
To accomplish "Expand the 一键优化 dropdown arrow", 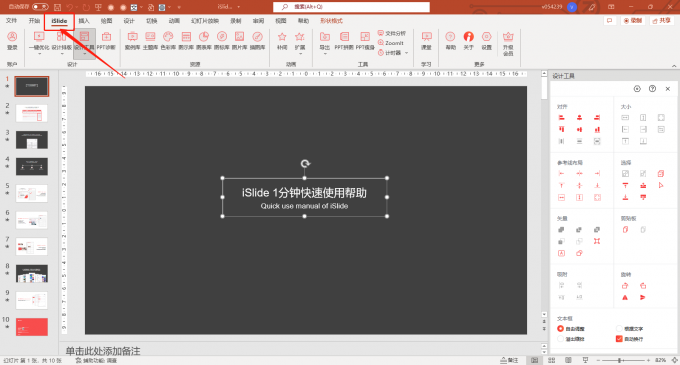I will (39, 54).
